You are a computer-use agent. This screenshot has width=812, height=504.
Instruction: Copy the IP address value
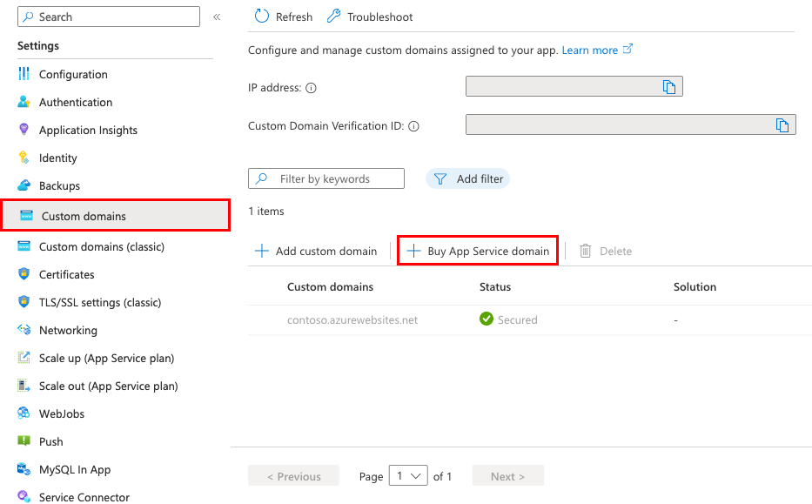tap(669, 85)
